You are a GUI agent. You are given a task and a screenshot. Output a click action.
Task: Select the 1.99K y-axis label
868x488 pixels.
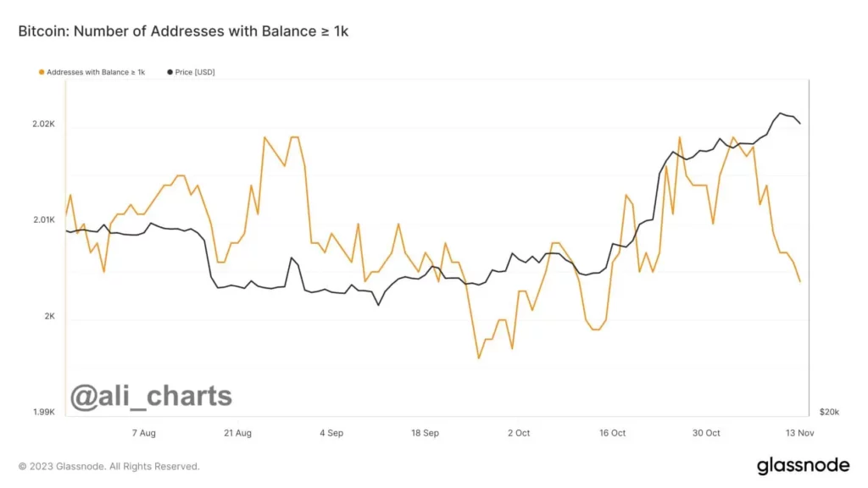click(x=43, y=413)
